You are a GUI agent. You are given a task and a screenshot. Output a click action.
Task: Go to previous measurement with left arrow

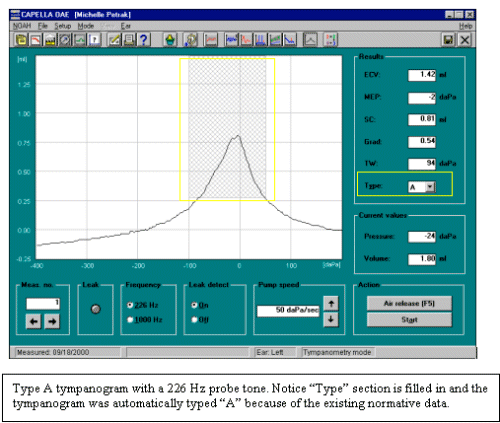pos(34,322)
